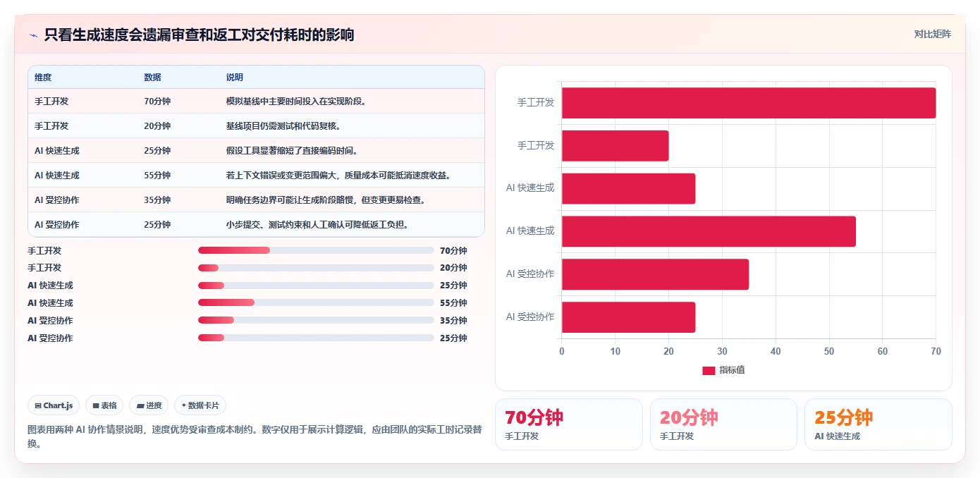Select the 数据卡片 chip

[200, 405]
